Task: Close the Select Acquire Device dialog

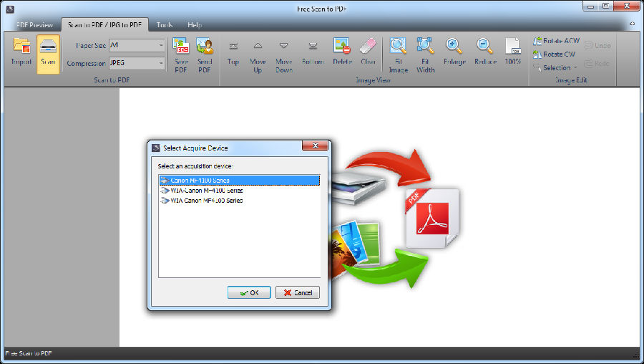Action: tap(315, 147)
